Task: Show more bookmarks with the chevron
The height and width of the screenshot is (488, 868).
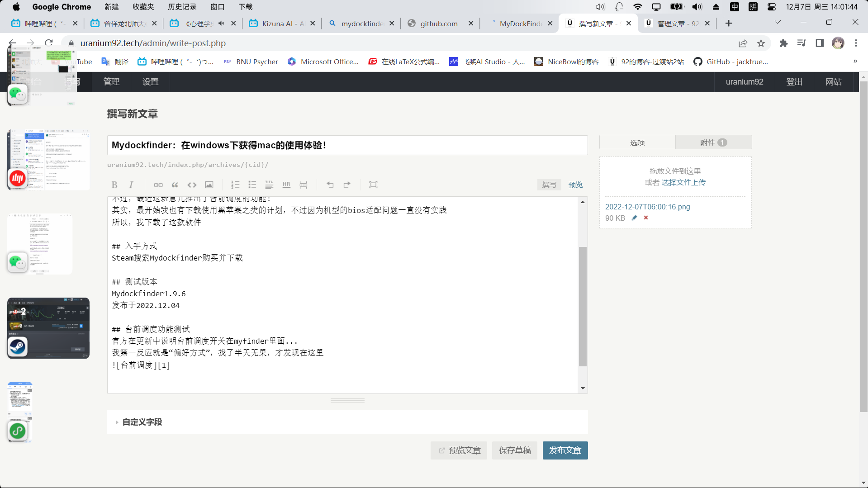Action: coord(855,62)
